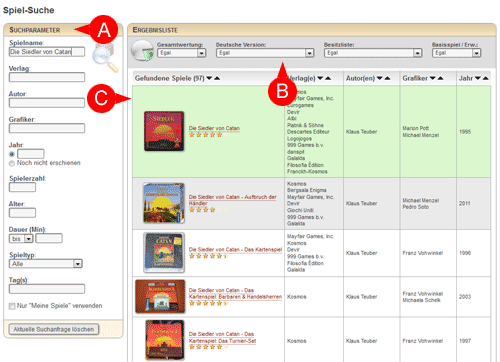
Task: Sort Jahr column descending arrow
Action: point(478,78)
